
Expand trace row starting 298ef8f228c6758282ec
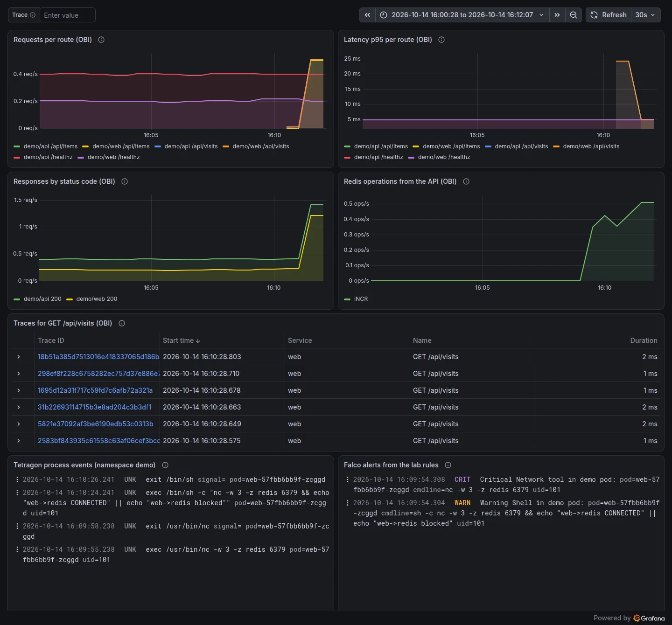pyautogui.click(x=19, y=374)
